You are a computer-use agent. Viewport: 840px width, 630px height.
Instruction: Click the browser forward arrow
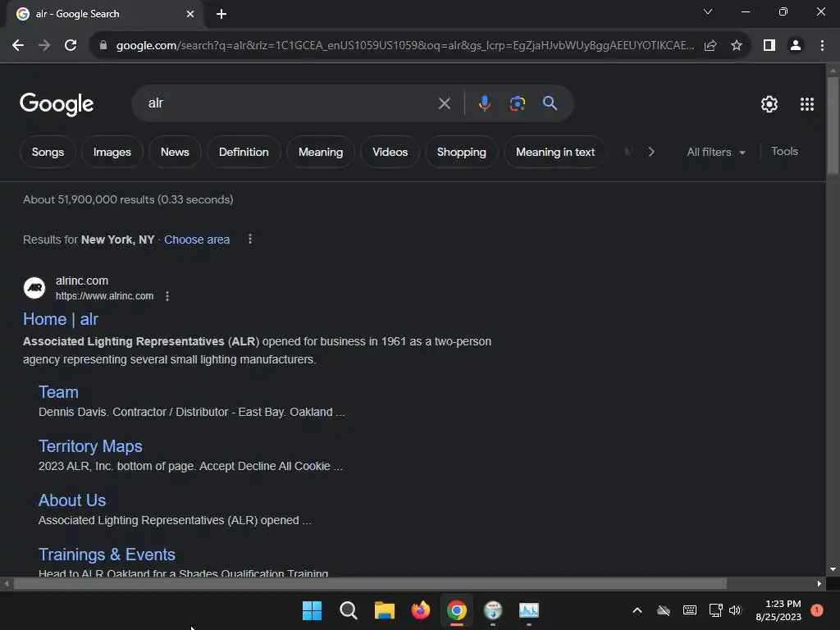[44, 46]
